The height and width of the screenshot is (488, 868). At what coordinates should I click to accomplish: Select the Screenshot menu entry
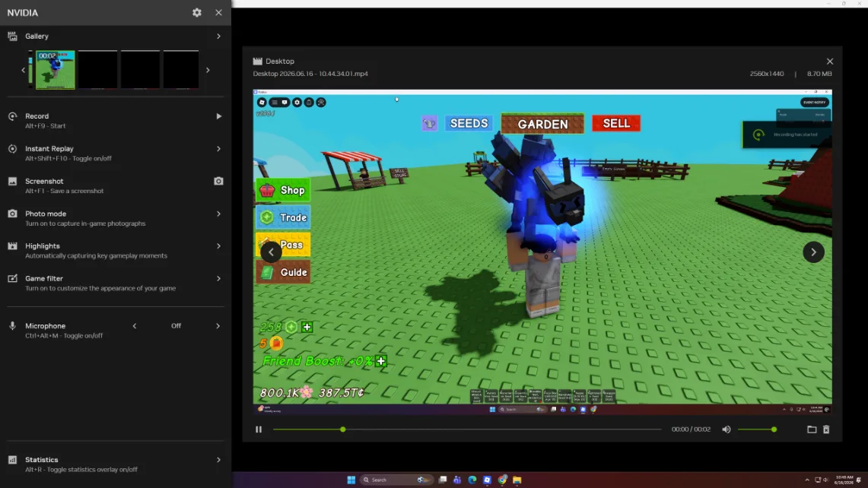(x=116, y=185)
